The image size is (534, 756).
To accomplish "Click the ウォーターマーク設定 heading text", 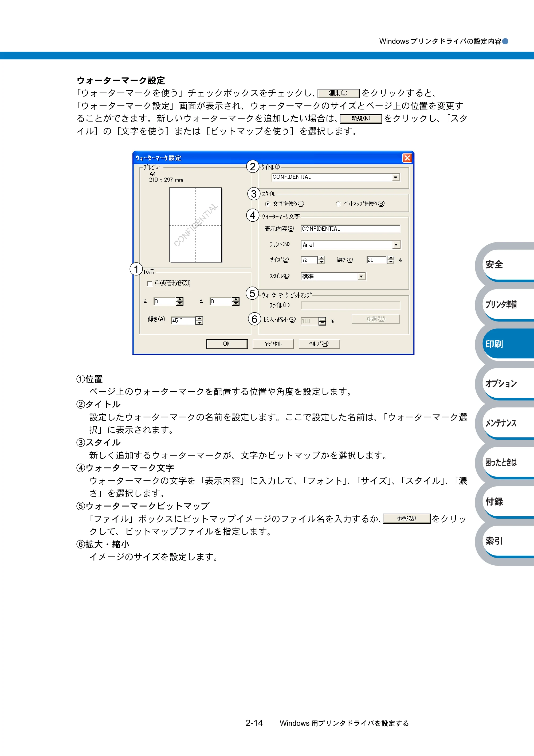I will 121,80.
